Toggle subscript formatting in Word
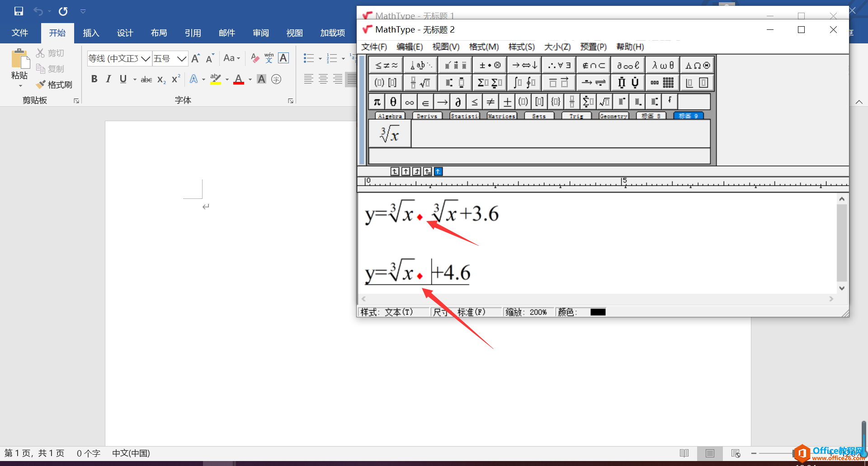This screenshot has width=868, height=466. 161,80
